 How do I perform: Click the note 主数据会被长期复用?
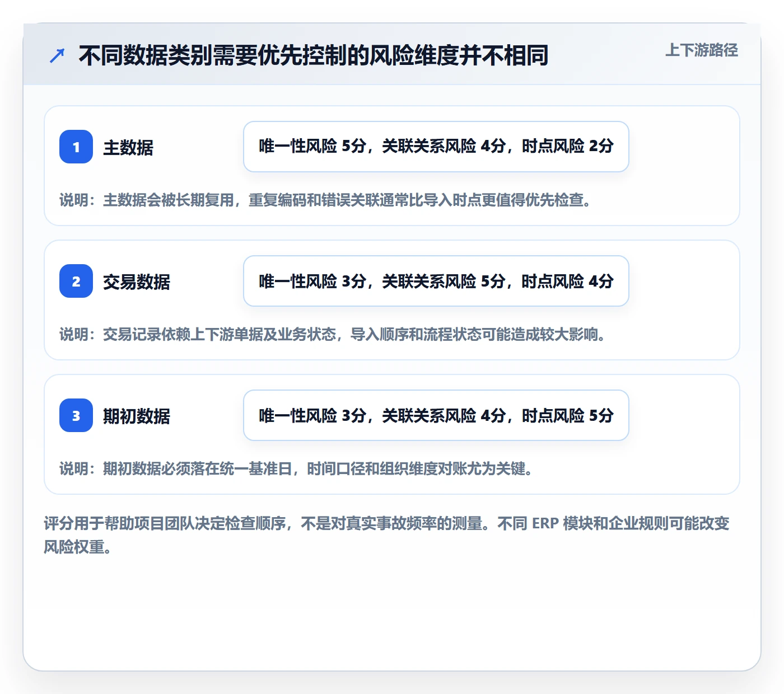326,200
